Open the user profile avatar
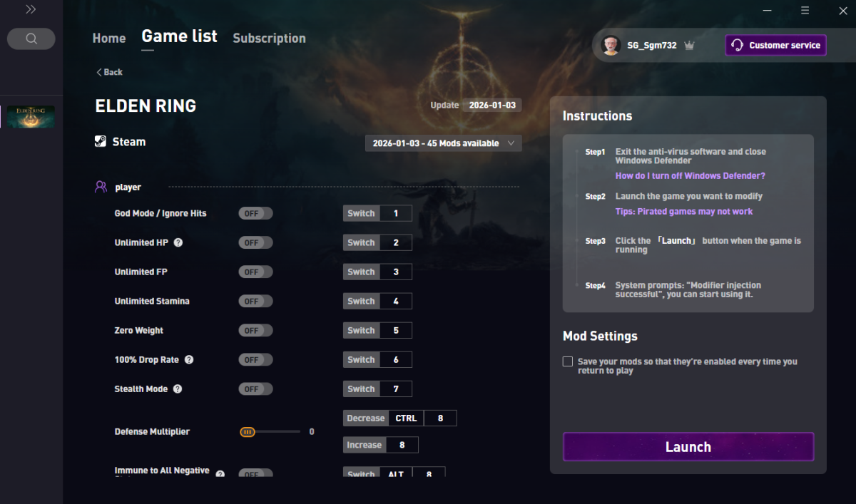Viewport: 856px width, 504px height. pos(611,45)
